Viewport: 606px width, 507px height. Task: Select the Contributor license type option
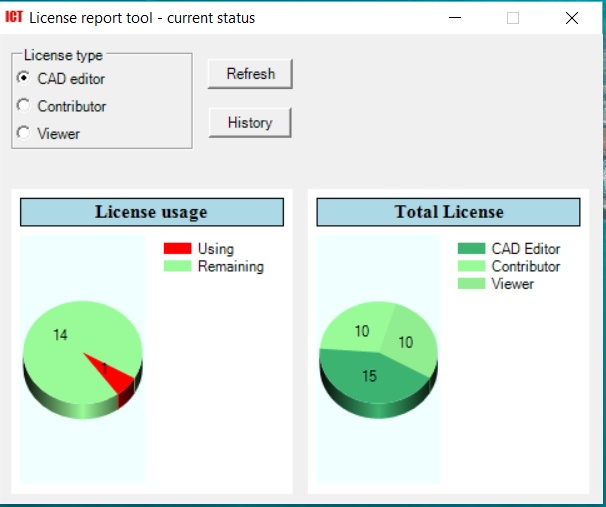(x=24, y=105)
